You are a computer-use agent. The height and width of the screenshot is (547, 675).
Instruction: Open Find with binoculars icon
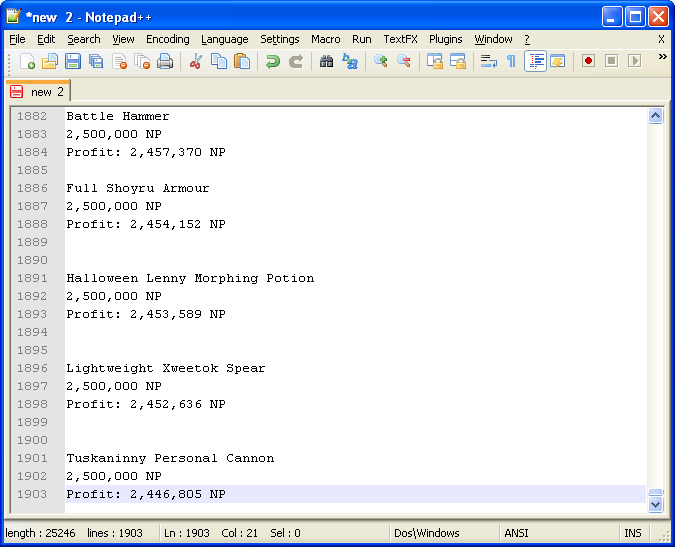326,61
